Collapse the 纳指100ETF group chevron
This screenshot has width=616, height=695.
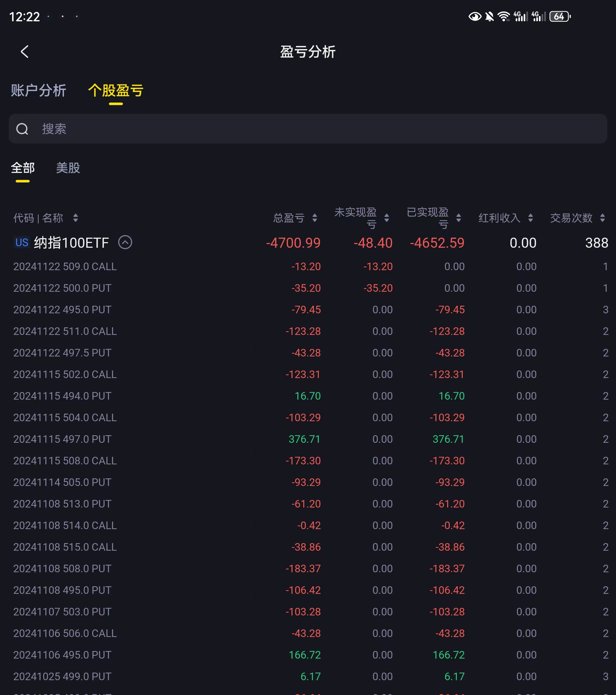coord(125,242)
